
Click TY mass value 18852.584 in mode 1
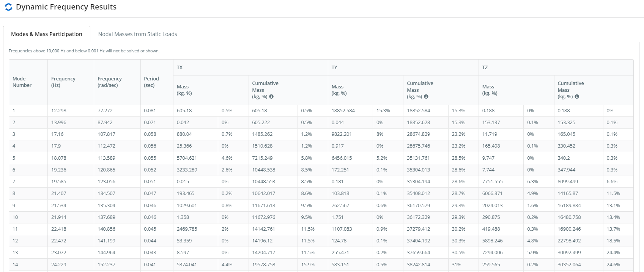343,111
